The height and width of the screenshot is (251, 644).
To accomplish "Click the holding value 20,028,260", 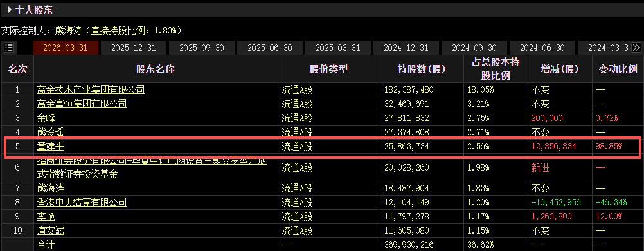I will (x=407, y=167).
